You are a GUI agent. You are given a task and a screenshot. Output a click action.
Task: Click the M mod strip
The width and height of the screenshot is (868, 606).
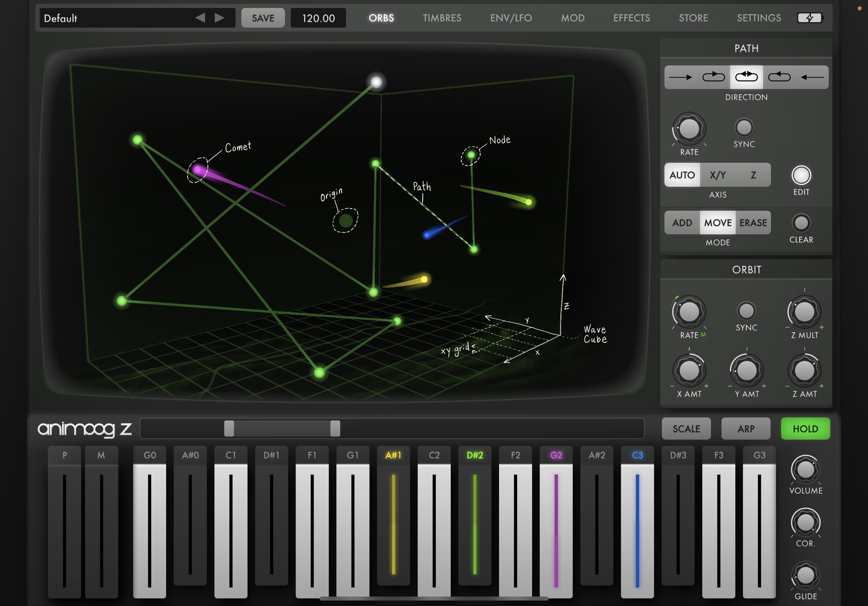pyautogui.click(x=101, y=522)
